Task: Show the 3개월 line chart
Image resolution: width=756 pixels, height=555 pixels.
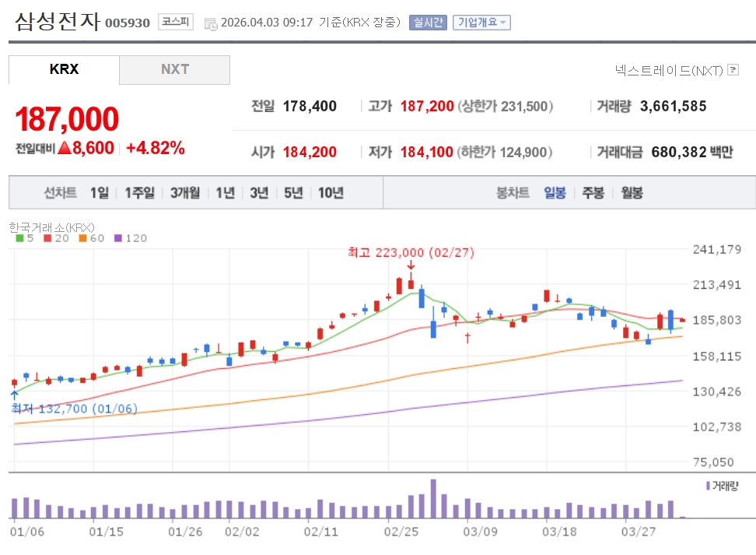Action: 185,193
